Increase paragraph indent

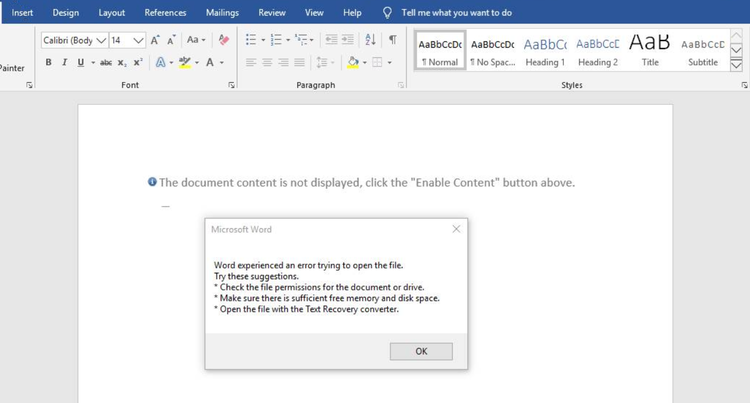click(348, 39)
